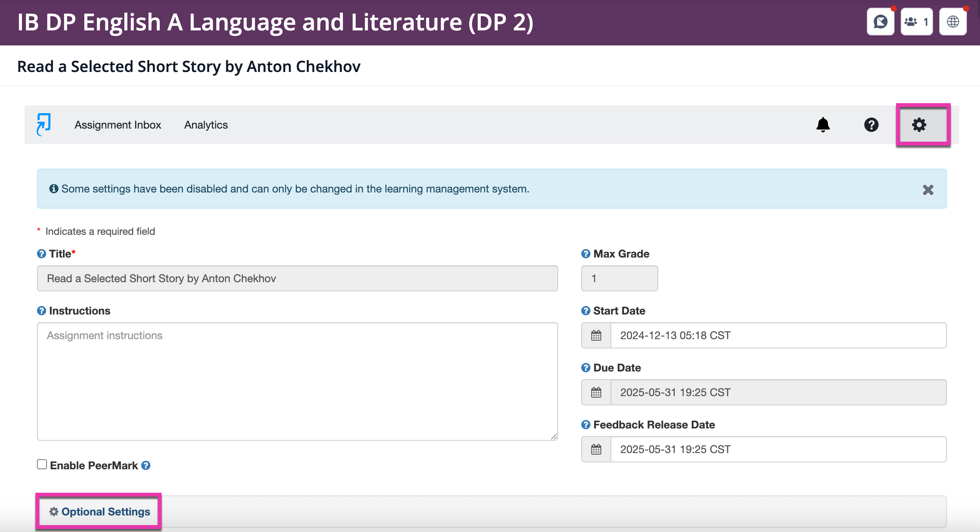This screenshot has width=980, height=532.
Task: Click the Turnitin logo icon
Action: (44, 124)
